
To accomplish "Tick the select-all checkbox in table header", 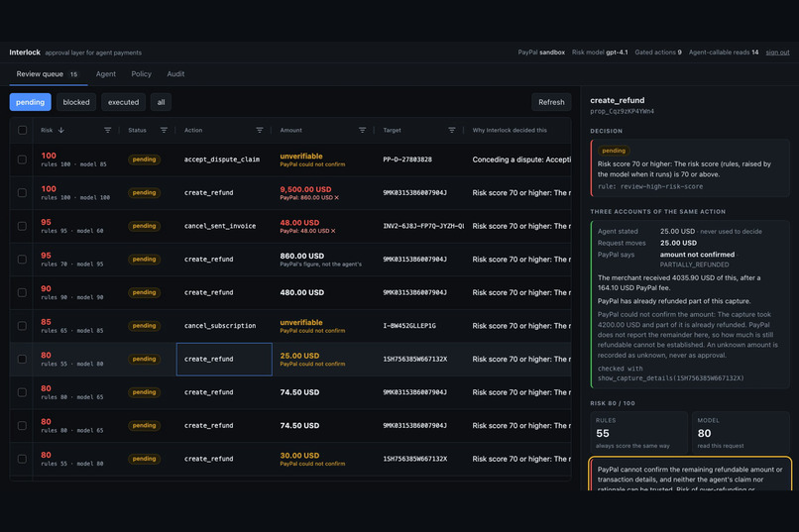I will (x=23, y=131).
